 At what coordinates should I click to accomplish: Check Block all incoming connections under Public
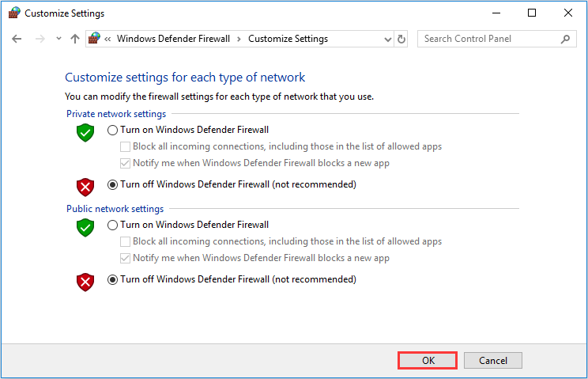click(125, 241)
